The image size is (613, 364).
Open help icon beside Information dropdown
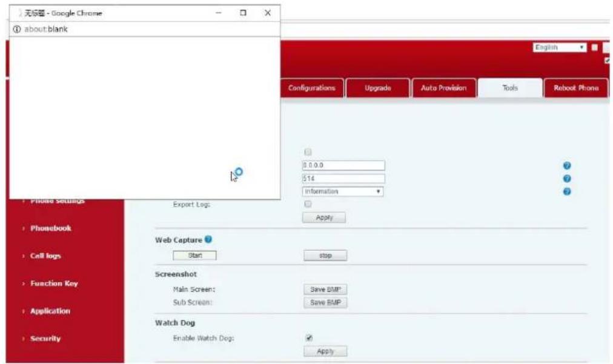pos(567,191)
